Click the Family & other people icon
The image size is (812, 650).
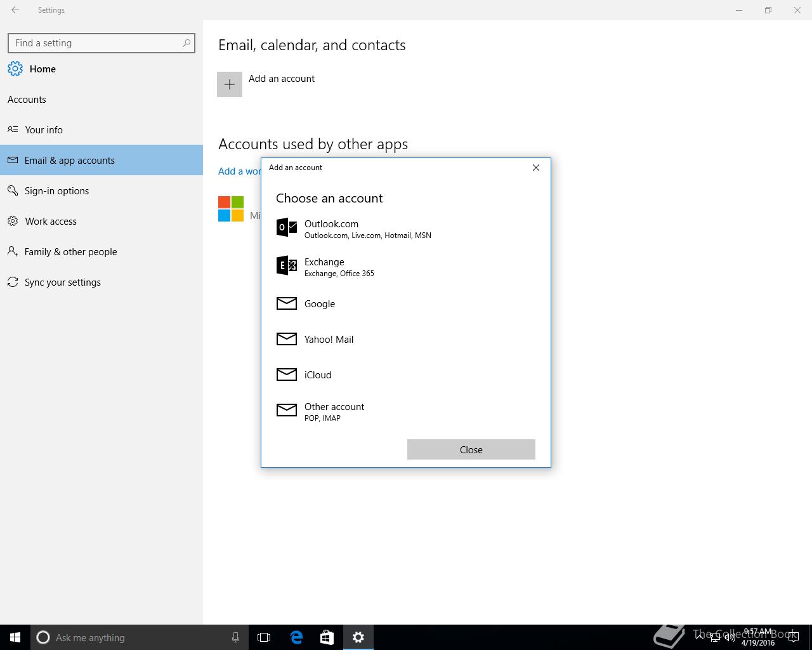tap(13, 251)
